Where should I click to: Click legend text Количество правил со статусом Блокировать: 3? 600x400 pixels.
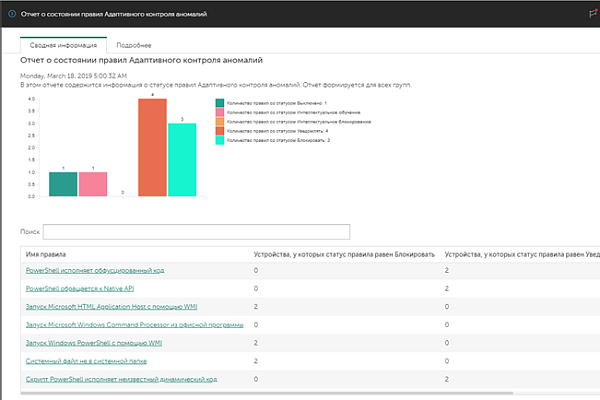click(x=278, y=140)
